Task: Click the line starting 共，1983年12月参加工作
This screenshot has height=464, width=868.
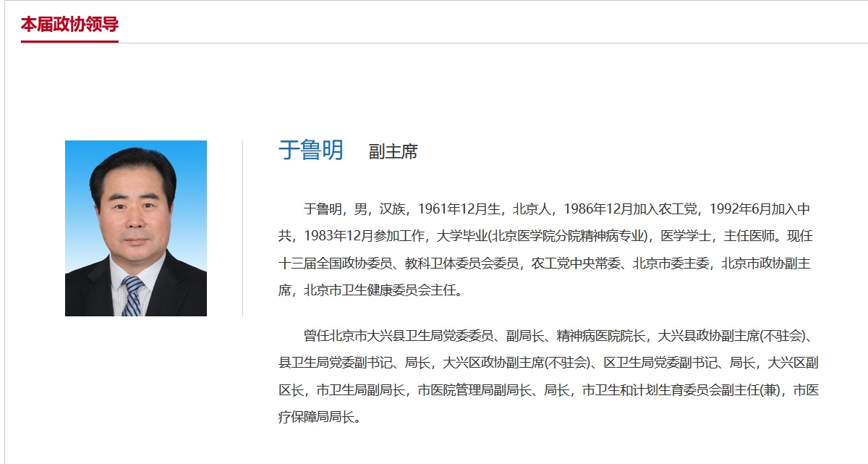Action: 546,236
